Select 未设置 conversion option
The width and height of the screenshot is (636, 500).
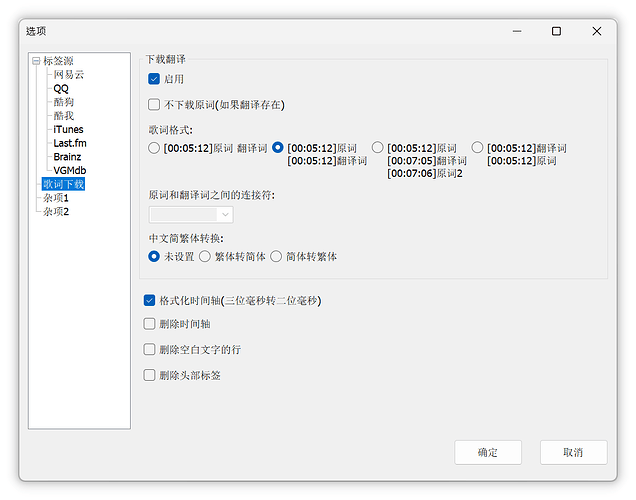(x=154, y=256)
